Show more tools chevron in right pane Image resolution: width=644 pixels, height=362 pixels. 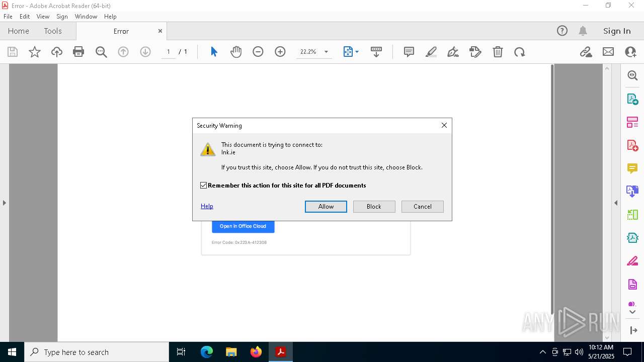tap(632, 312)
